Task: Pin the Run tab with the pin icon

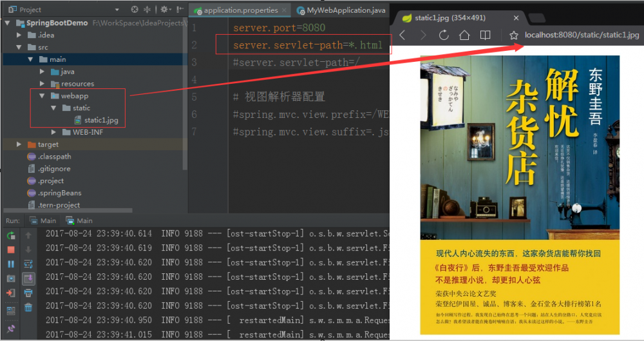Action: pyautogui.click(x=11, y=328)
